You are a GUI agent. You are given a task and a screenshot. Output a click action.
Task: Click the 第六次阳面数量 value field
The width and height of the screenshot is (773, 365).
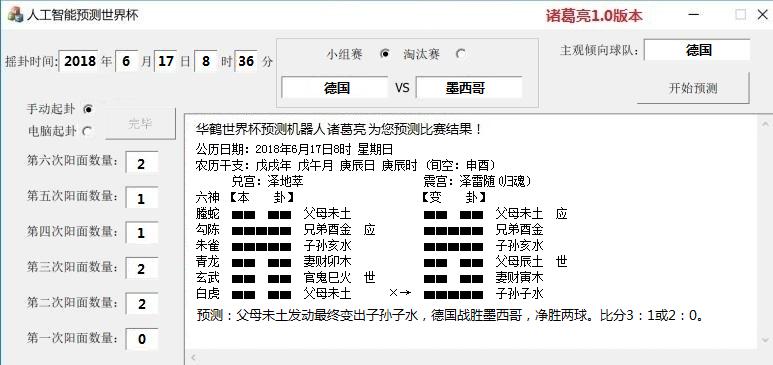click(142, 163)
